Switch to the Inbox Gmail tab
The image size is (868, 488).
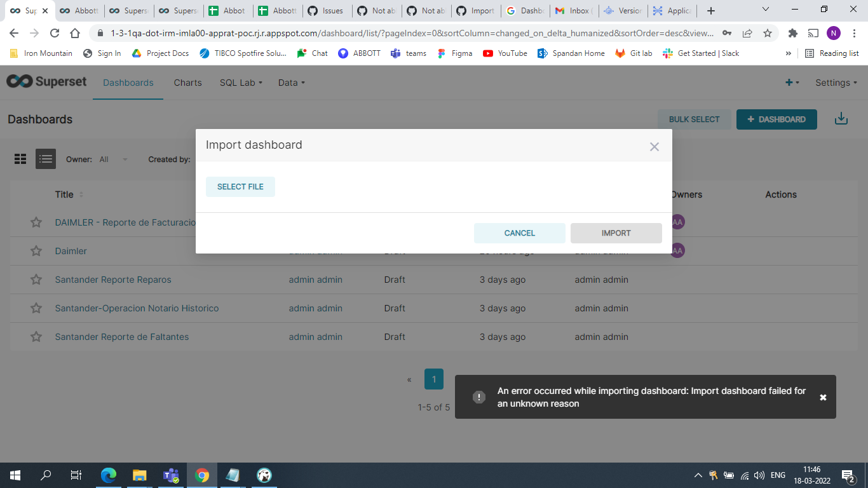(x=574, y=11)
